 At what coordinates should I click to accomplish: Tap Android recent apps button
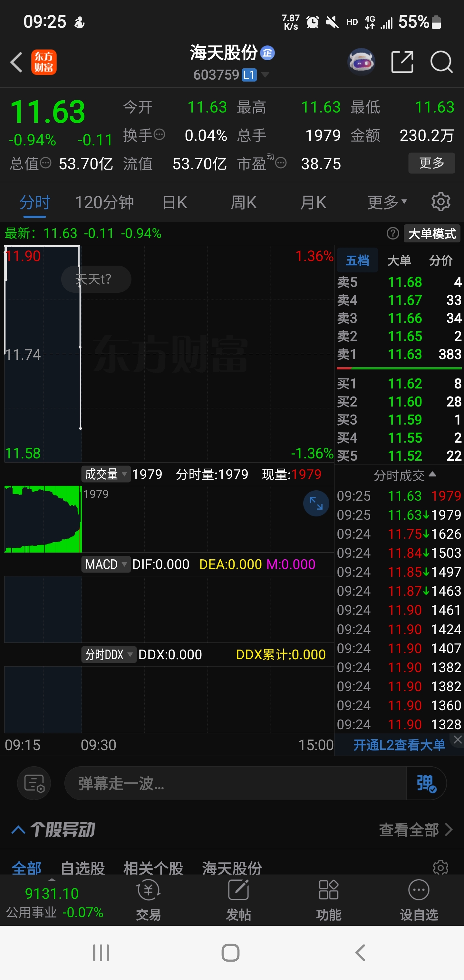101,953
